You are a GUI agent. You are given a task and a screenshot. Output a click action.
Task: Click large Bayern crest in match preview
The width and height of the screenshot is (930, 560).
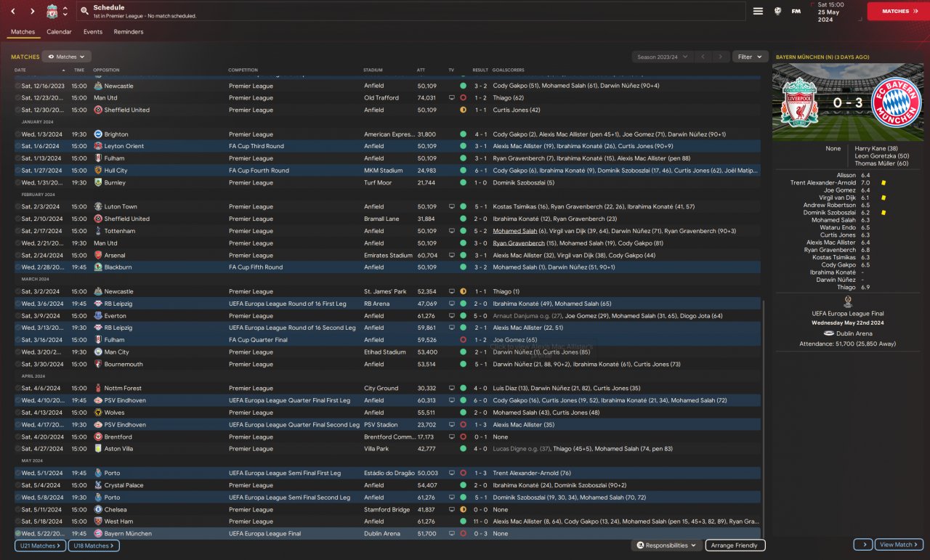pos(895,102)
